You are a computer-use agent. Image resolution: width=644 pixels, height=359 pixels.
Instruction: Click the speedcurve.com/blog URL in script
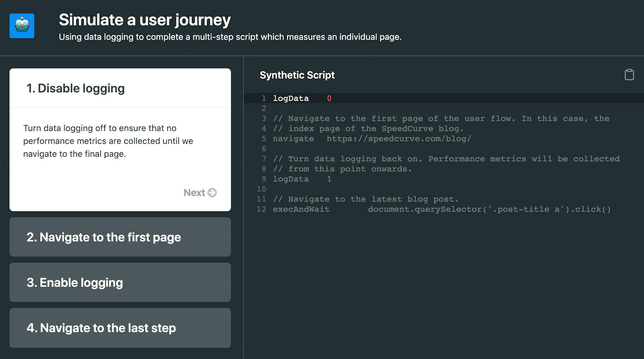(x=399, y=139)
